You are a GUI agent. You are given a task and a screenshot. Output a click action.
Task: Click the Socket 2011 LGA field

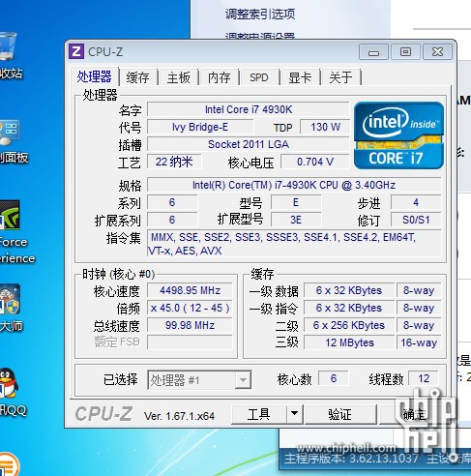(x=249, y=144)
